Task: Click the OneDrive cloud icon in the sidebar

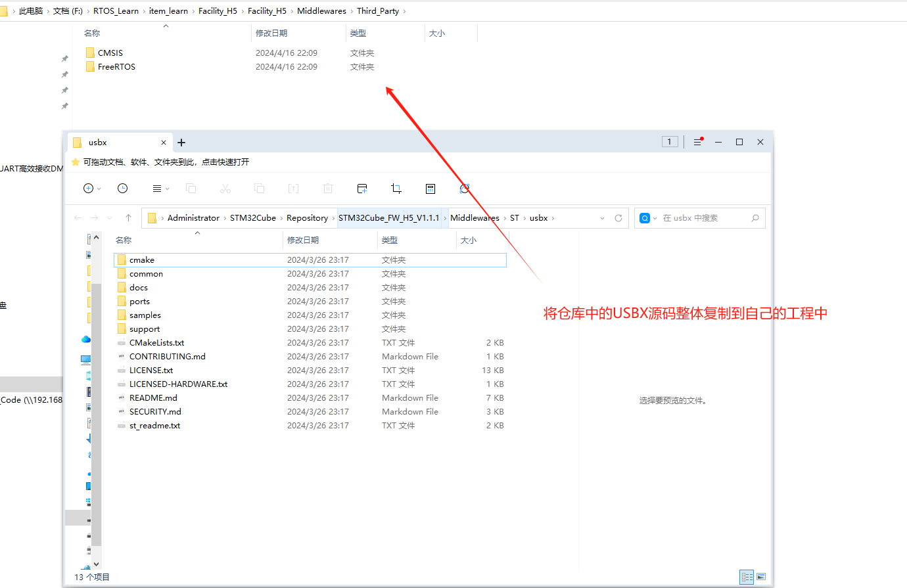Action: [85, 339]
